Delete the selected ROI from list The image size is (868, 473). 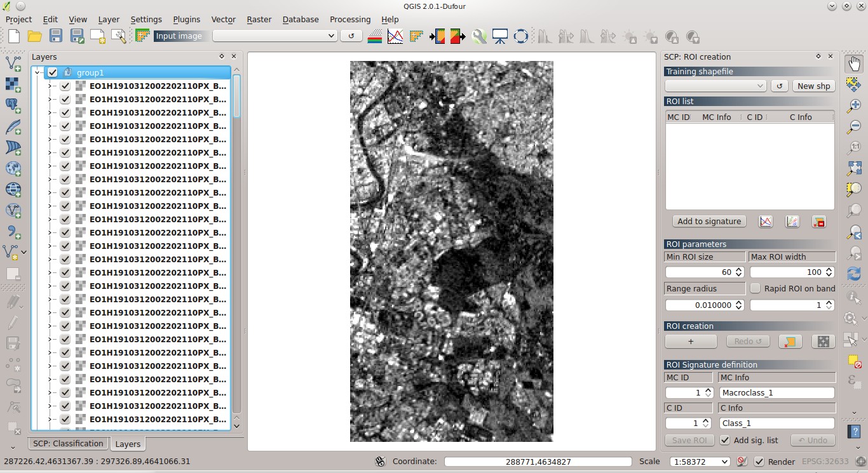[818, 221]
